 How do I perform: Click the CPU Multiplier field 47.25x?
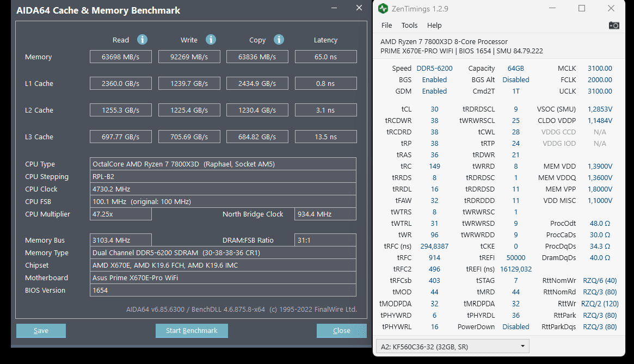[x=120, y=214]
